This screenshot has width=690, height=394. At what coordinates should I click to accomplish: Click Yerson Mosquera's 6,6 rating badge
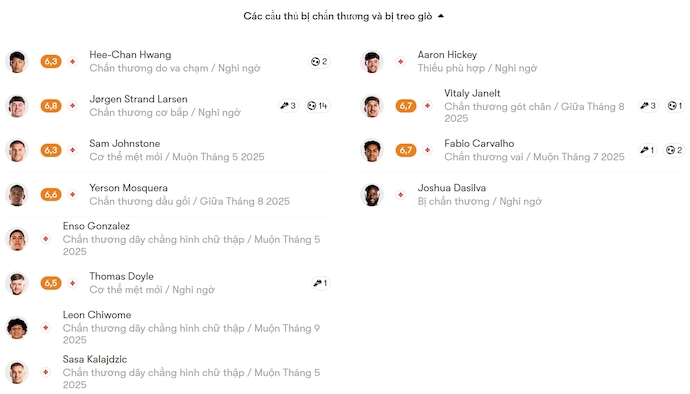(51, 194)
